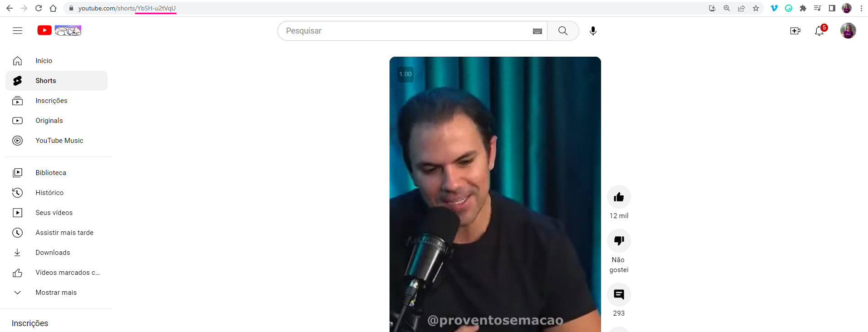Open Assistir mais tarde playlist
The height and width of the screenshot is (332, 868).
tap(56, 233)
